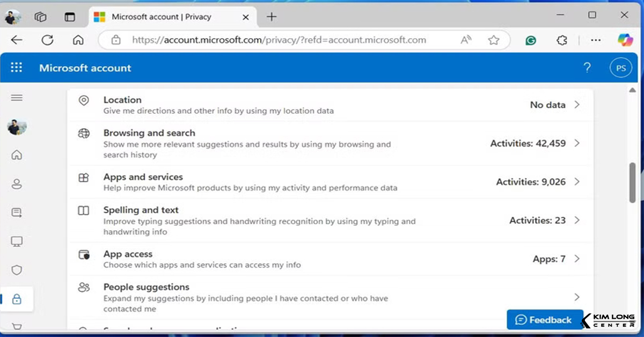The image size is (644, 337).
Task: Expand Browsing and search activities chevron
Action: coord(577,143)
